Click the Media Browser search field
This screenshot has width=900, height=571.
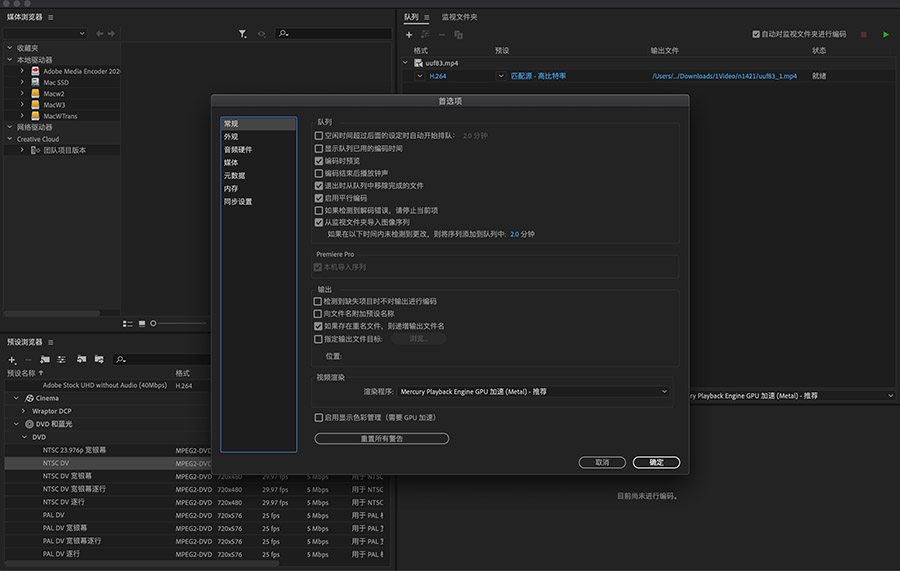coord(333,34)
